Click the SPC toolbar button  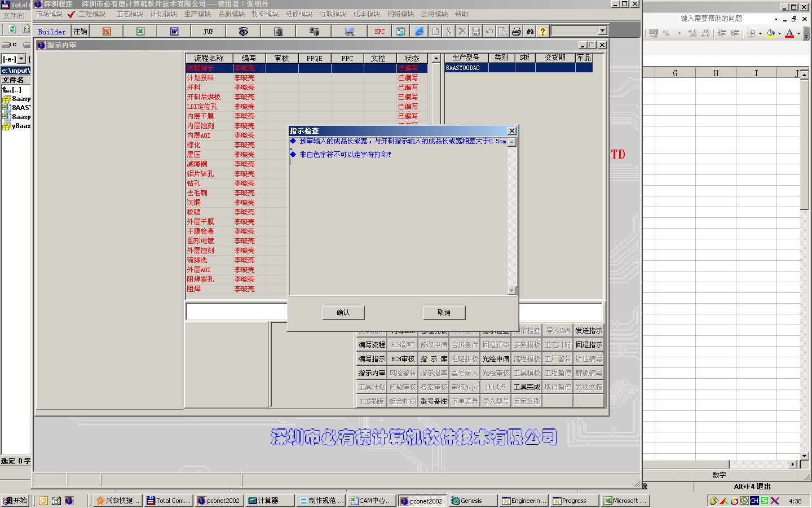379,32
